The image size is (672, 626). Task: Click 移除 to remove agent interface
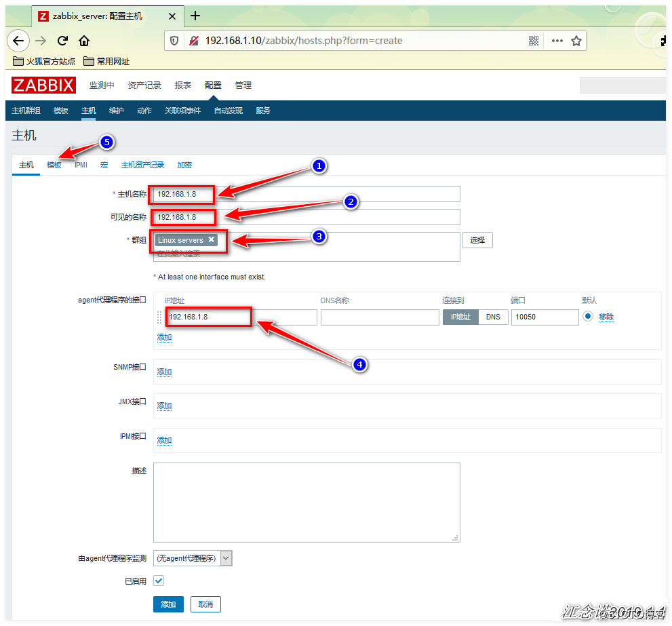pyautogui.click(x=606, y=317)
